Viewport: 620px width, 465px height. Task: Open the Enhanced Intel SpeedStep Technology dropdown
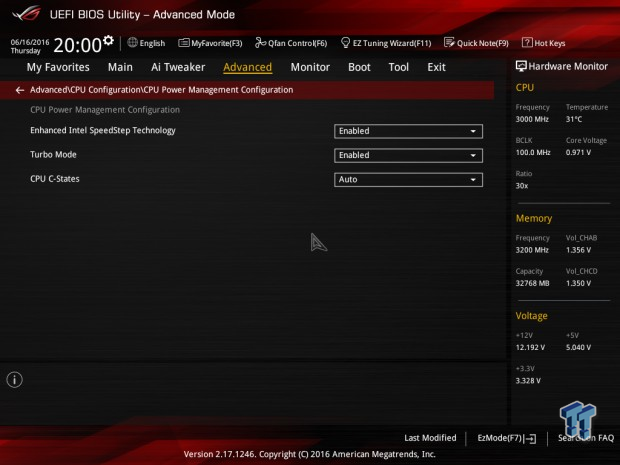pos(408,131)
